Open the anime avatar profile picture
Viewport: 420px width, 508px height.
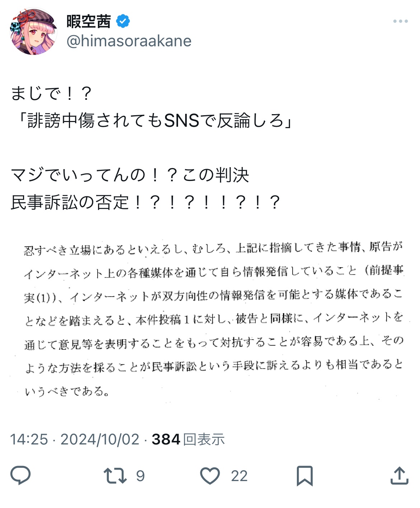tap(33, 32)
